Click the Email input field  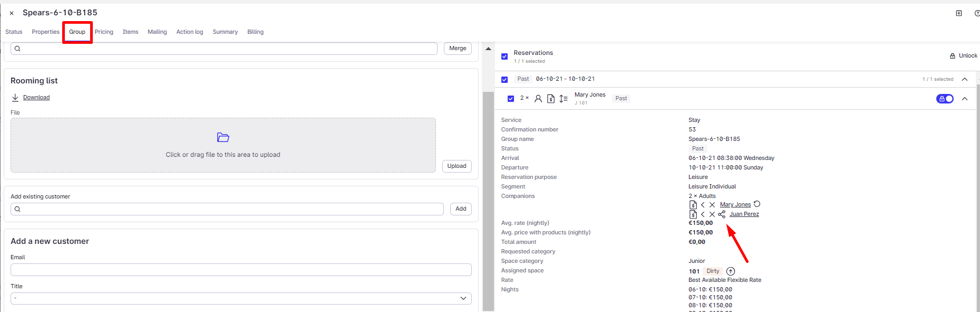coord(241,270)
